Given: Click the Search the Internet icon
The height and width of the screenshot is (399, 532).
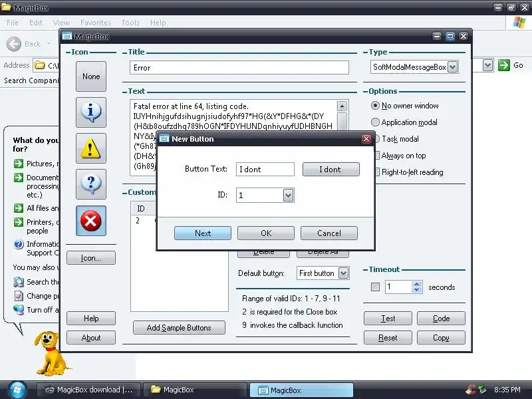Looking at the screenshot, I should [19, 282].
